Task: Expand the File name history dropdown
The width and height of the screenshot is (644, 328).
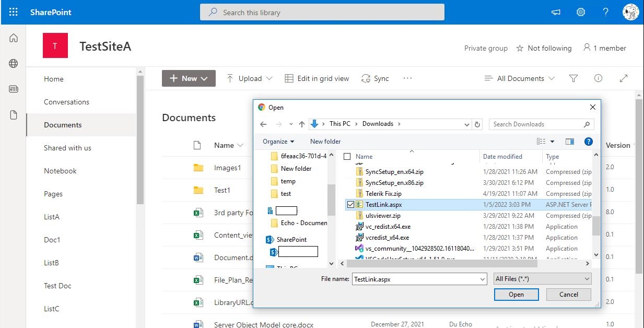Action: pyautogui.click(x=482, y=279)
